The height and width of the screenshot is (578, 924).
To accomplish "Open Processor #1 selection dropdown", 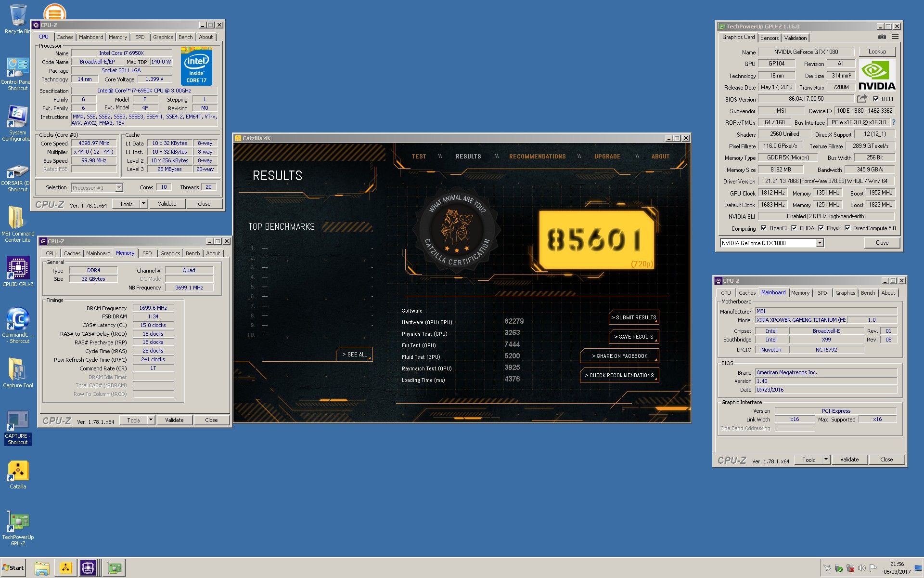I will click(119, 188).
